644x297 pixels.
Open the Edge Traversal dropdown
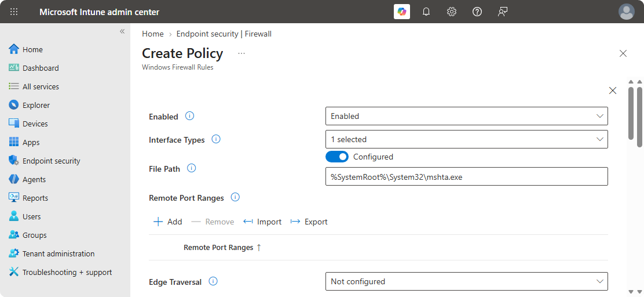coord(467,281)
